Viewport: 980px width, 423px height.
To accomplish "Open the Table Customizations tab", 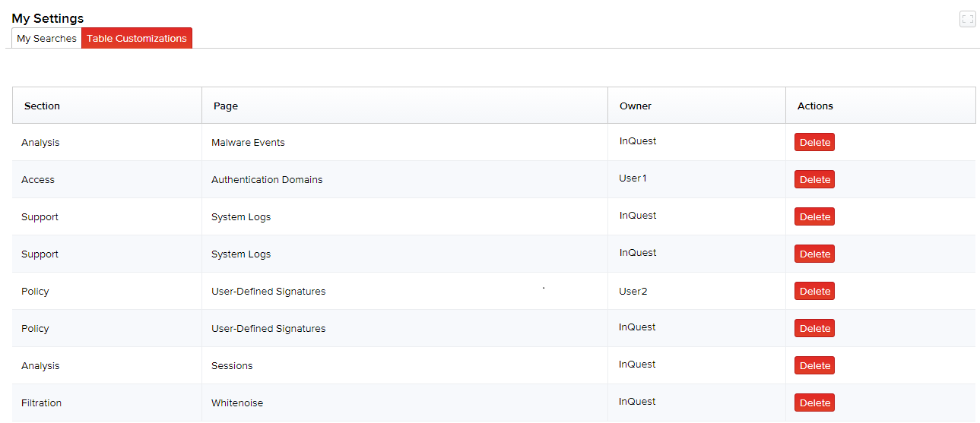I will click(x=137, y=38).
